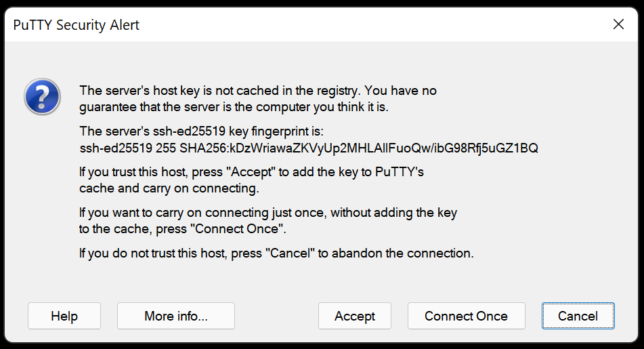This screenshot has height=349, width=644.
Task: Accept the host key into PuTTY's cache
Action: (354, 316)
